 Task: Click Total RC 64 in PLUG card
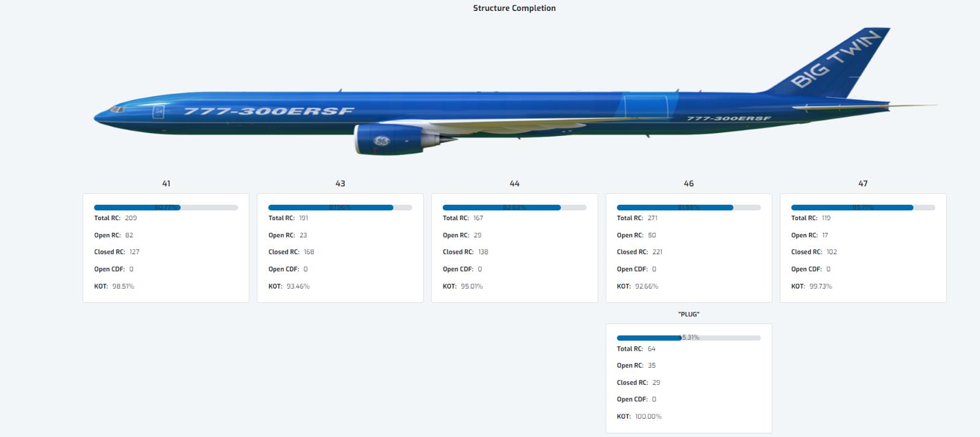coord(636,349)
